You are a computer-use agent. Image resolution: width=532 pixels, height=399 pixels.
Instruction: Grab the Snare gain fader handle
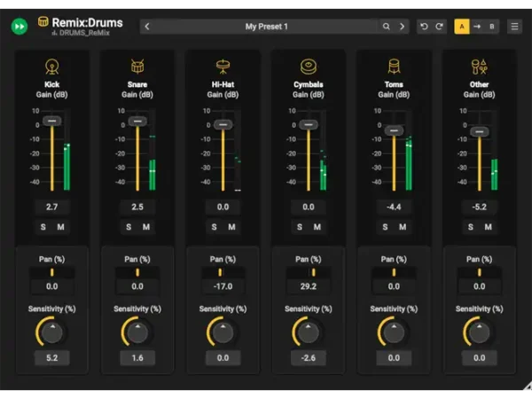(x=137, y=121)
